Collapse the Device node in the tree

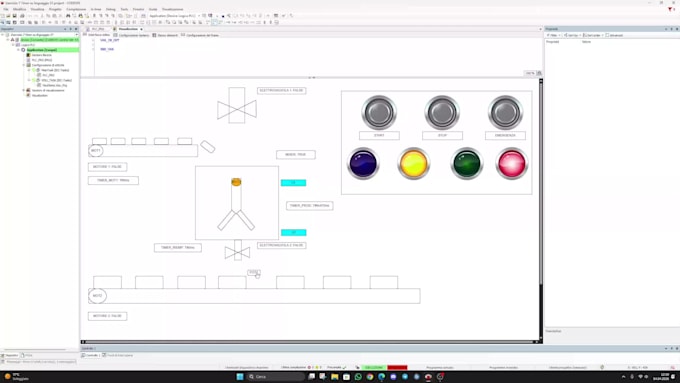pyautogui.click(x=8, y=39)
